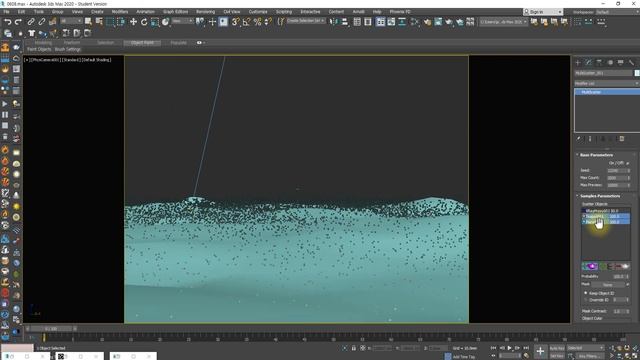Click object color swatch beside name
Screen dimensions: 640x360
[x=637, y=73]
